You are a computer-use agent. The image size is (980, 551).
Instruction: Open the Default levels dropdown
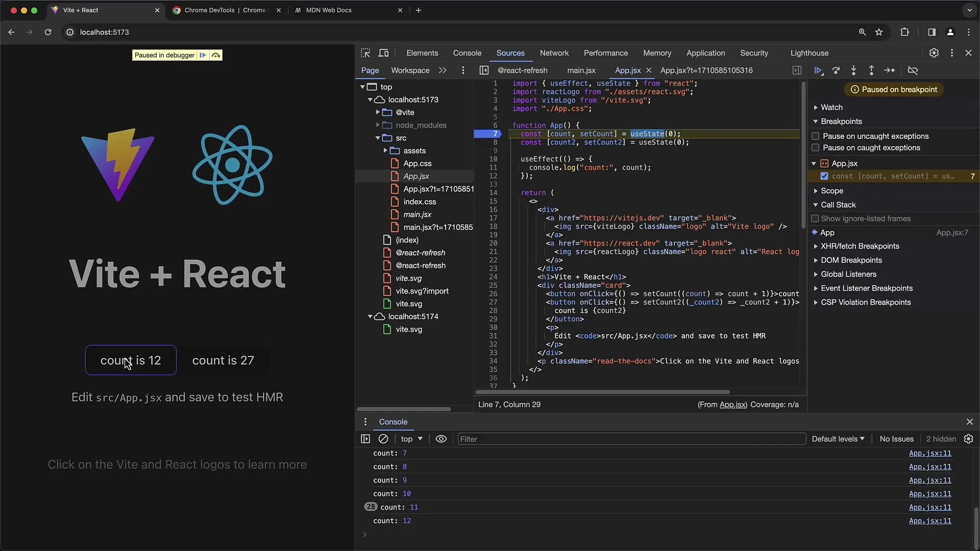tap(838, 439)
